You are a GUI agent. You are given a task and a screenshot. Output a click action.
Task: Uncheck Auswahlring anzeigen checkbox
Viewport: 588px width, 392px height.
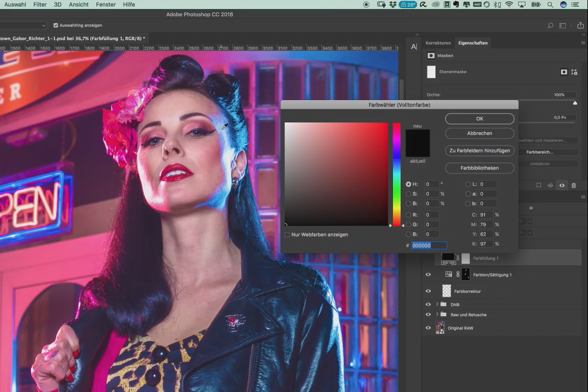56,25
